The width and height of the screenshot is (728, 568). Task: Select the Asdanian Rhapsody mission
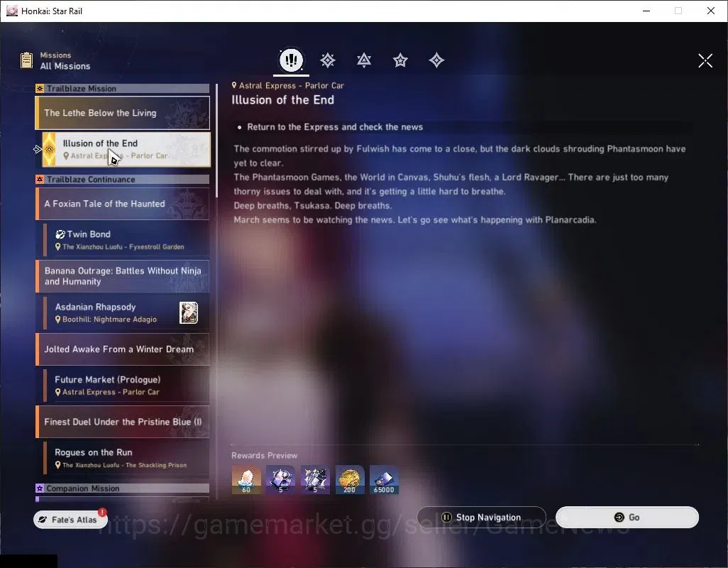pos(126,312)
